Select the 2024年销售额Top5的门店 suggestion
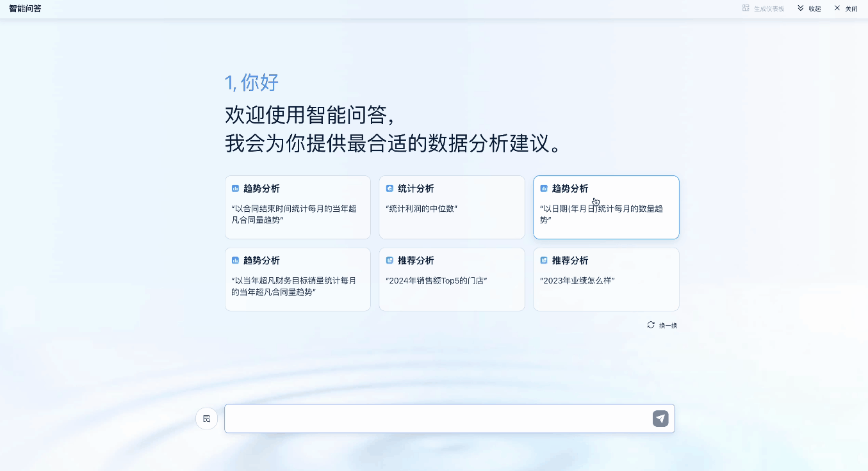The width and height of the screenshot is (868, 471). [x=452, y=280]
